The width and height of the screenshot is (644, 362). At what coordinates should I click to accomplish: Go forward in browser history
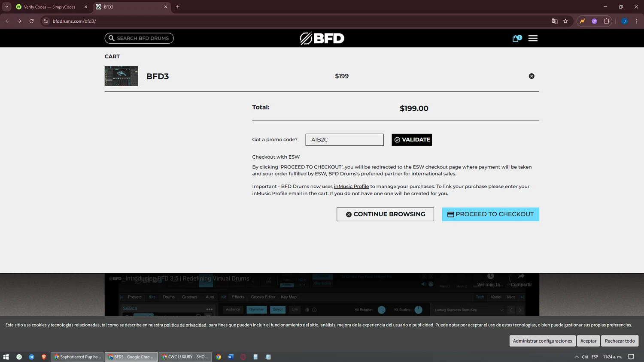click(x=19, y=21)
